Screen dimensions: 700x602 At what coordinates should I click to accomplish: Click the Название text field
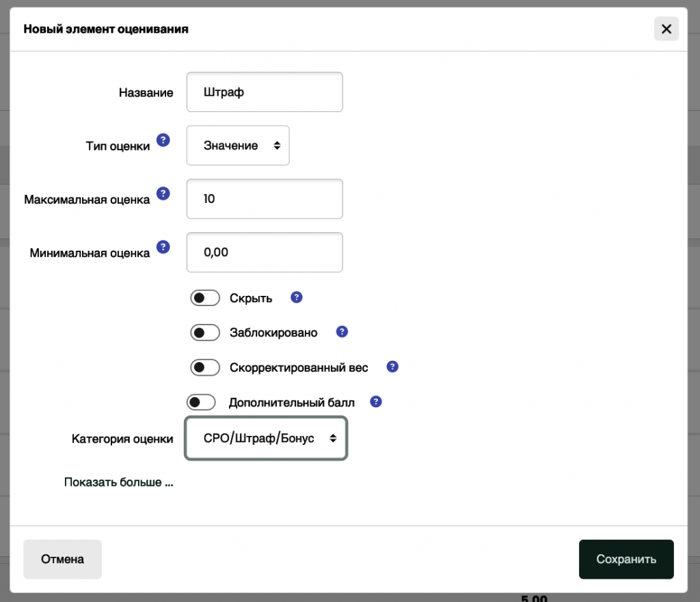click(x=264, y=92)
